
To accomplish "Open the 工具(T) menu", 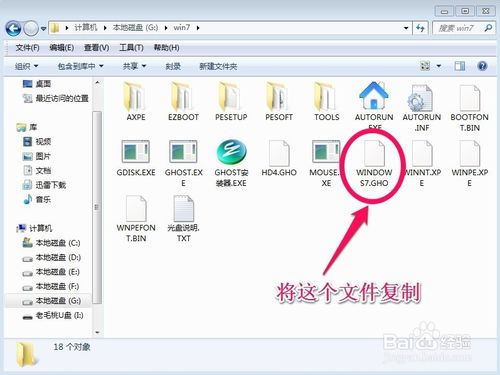I will [131, 48].
